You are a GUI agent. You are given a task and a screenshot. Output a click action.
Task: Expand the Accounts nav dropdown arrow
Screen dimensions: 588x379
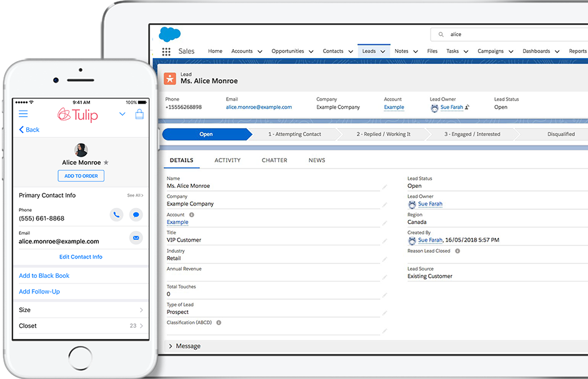(260, 52)
